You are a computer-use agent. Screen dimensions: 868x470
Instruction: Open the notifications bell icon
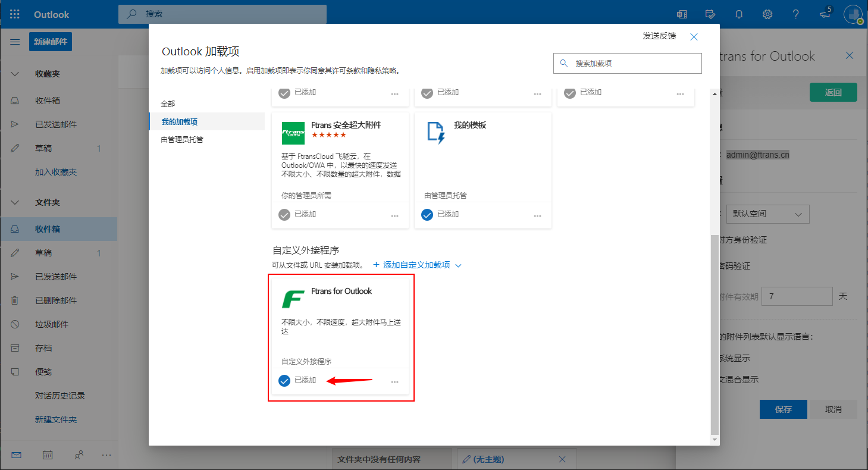tap(739, 14)
